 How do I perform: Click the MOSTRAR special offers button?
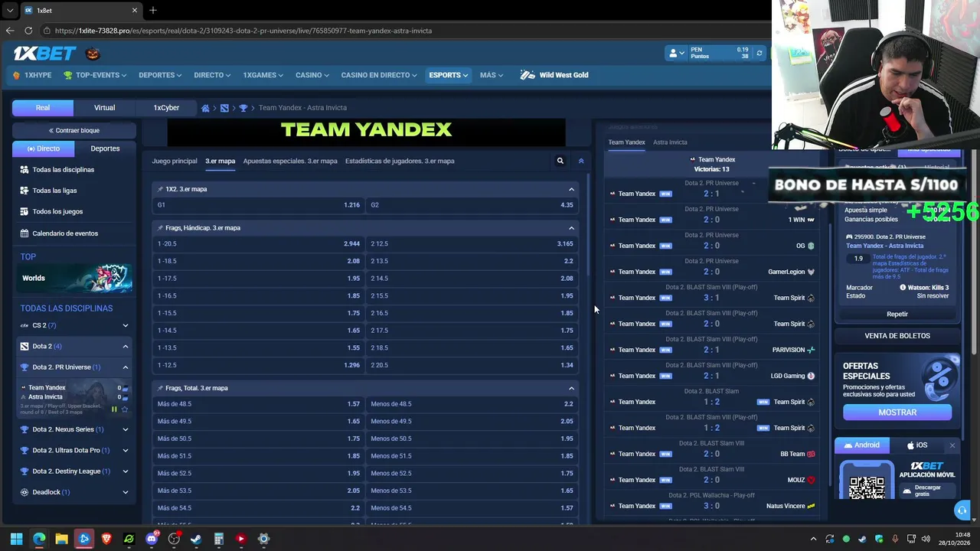pos(897,412)
